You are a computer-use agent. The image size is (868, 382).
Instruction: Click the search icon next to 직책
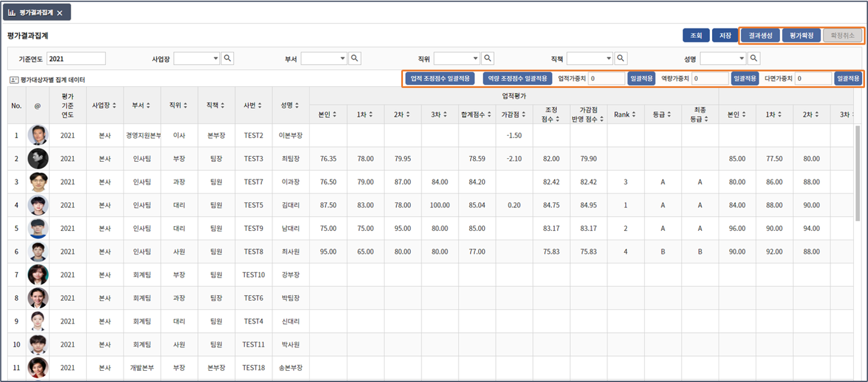(620, 58)
